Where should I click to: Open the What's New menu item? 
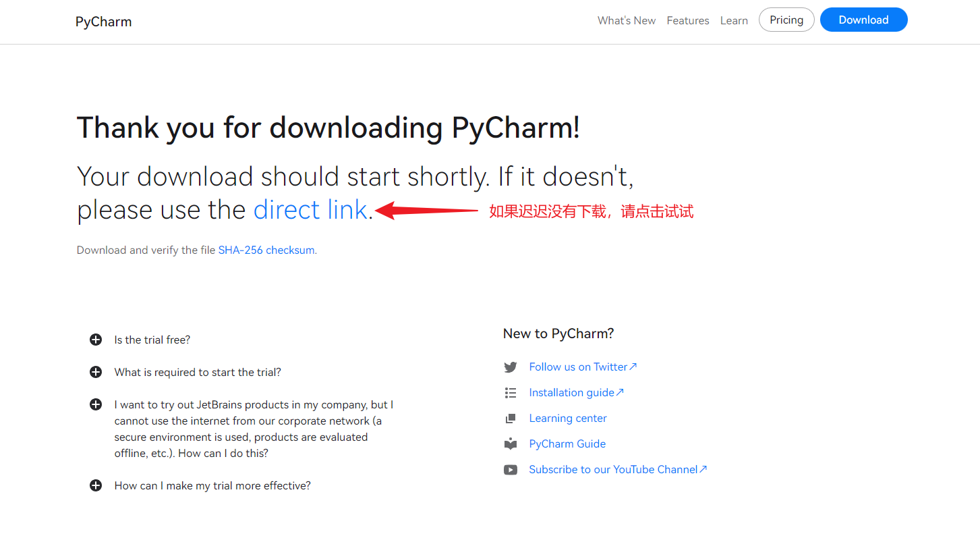pyautogui.click(x=626, y=21)
